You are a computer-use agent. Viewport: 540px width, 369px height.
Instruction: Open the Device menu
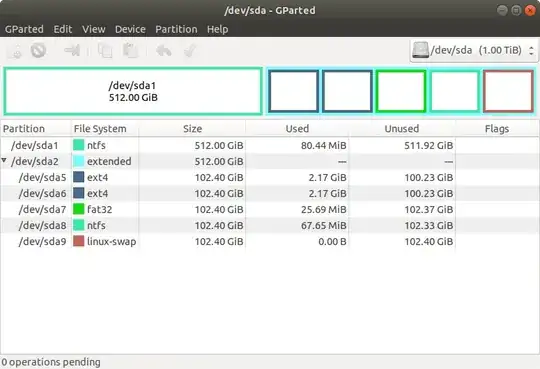coord(130,29)
